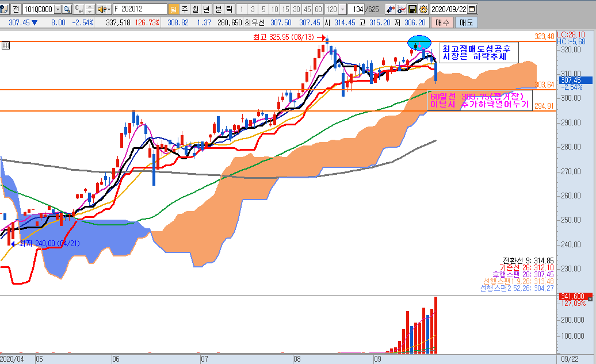
Task: Click the 선행스팬2 52,26: 304.27 legend entry
Action: (517, 289)
